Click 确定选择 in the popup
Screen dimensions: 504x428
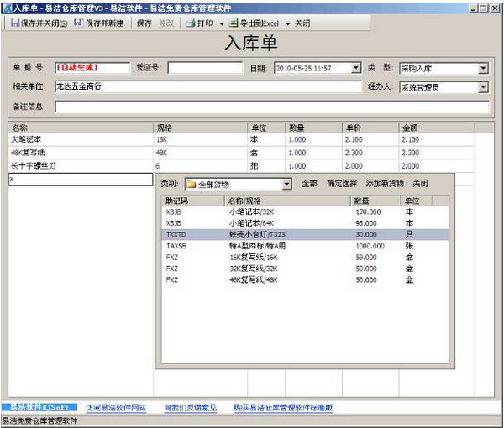(x=342, y=183)
